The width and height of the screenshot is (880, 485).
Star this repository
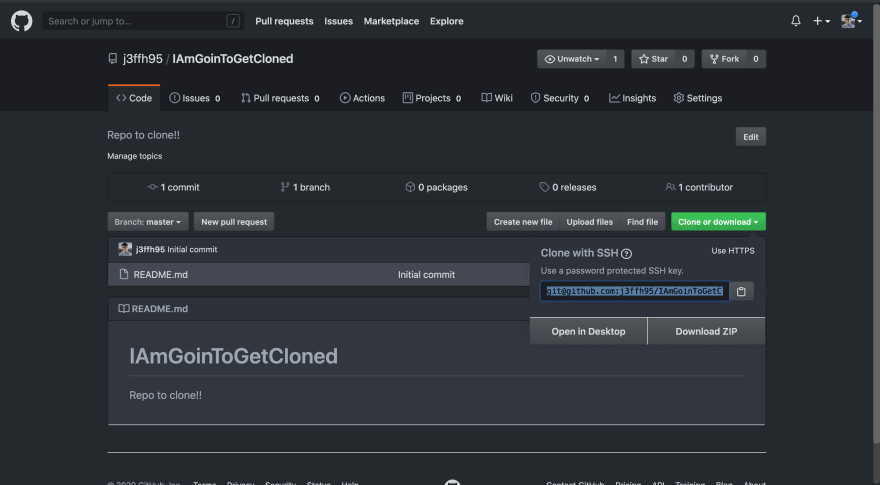653,59
